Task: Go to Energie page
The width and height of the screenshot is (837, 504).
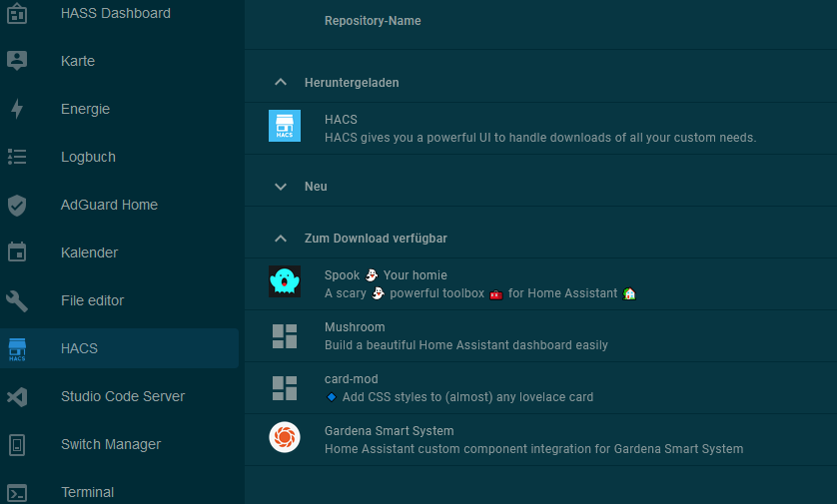Action: point(86,109)
